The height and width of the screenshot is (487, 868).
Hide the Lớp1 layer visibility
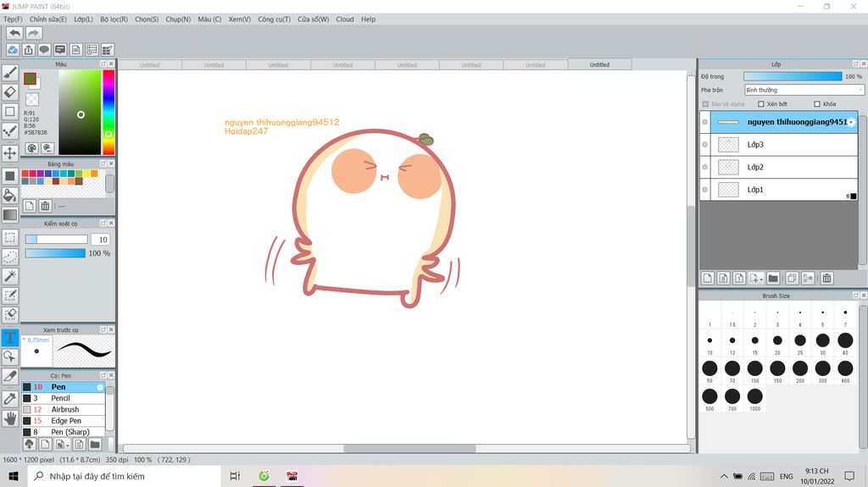point(704,189)
